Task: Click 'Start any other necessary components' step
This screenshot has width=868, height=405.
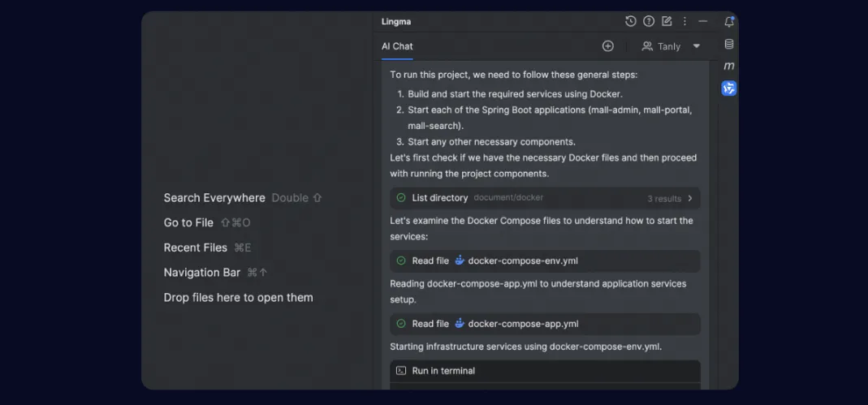Action: (x=491, y=142)
